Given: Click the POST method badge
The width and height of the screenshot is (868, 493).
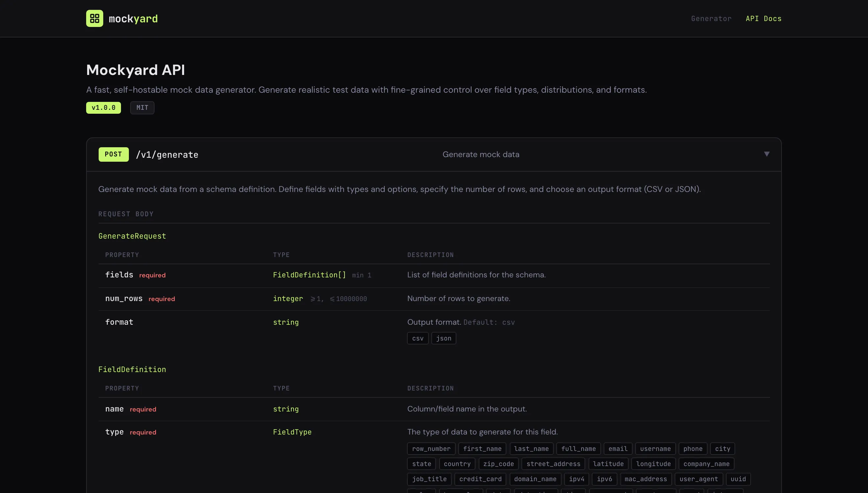Looking at the screenshot, I should tap(113, 154).
